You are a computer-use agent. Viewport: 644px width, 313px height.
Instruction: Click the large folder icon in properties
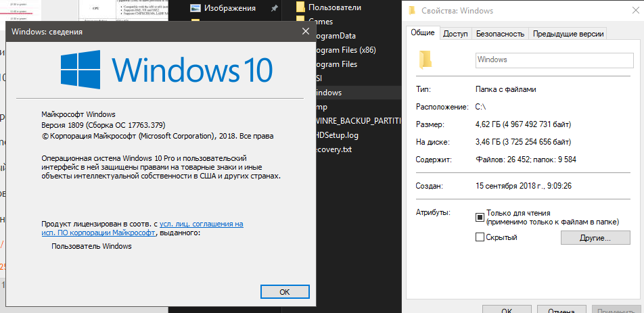pyautogui.click(x=425, y=59)
